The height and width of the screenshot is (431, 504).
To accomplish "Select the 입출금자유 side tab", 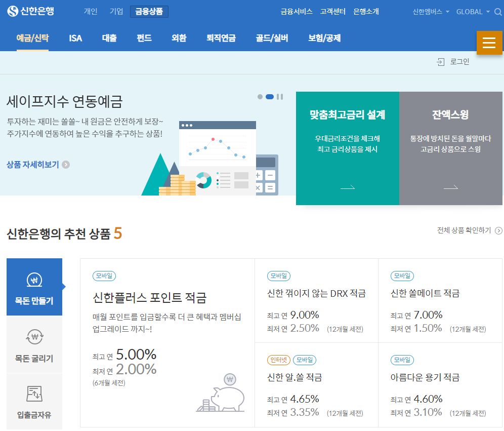I will tap(34, 402).
